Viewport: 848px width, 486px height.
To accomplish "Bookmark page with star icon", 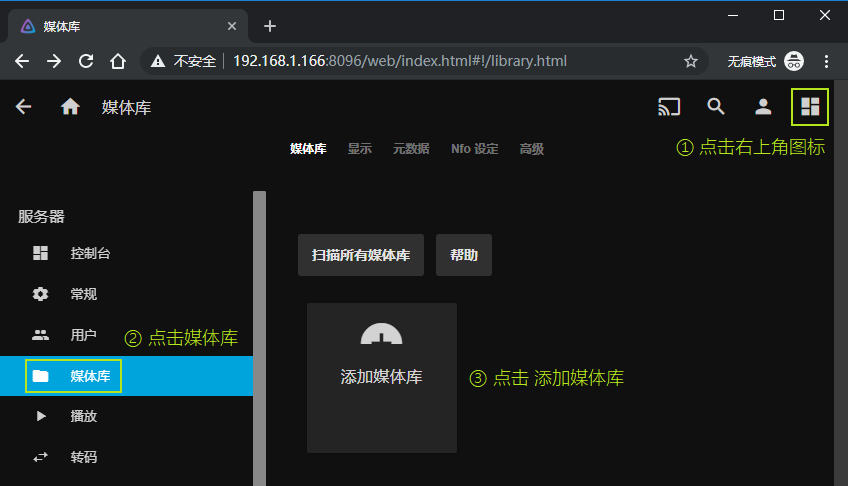I will pyautogui.click(x=690, y=61).
